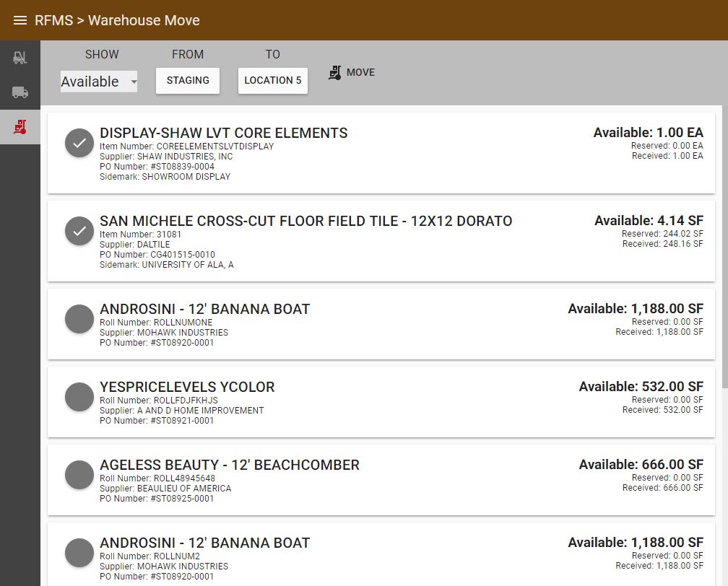The height and width of the screenshot is (586, 728).
Task: Click the RFMS > Warehouse Move header title
Action: click(117, 20)
